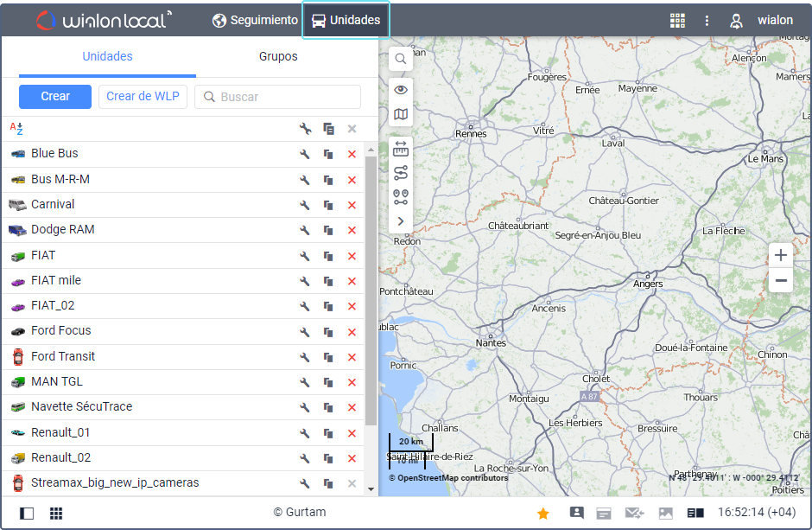The image size is (812, 530).
Task: Toggle map visible layers eye icon
Action: (401, 90)
